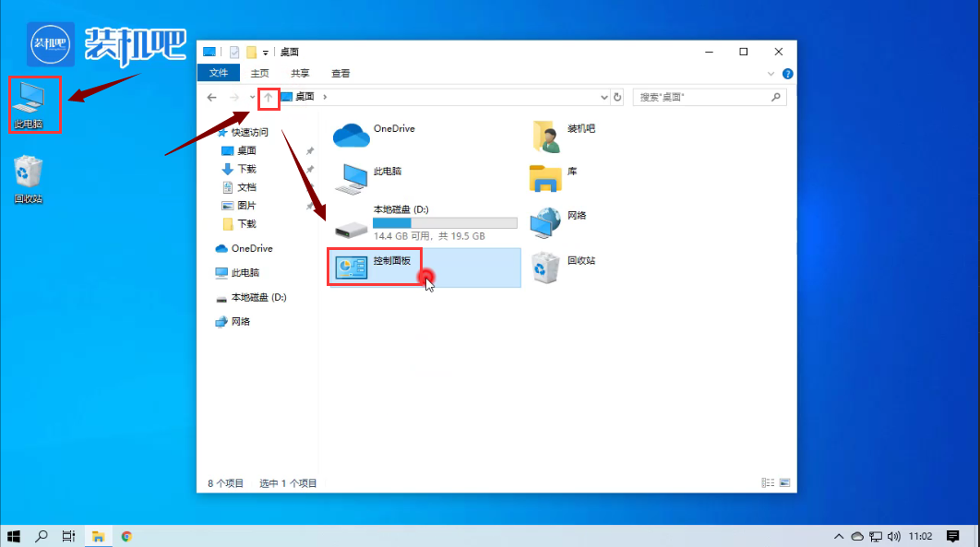Open the 此电脑 desktop shortcut icon
980x547 pixels.
[x=30, y=102]
